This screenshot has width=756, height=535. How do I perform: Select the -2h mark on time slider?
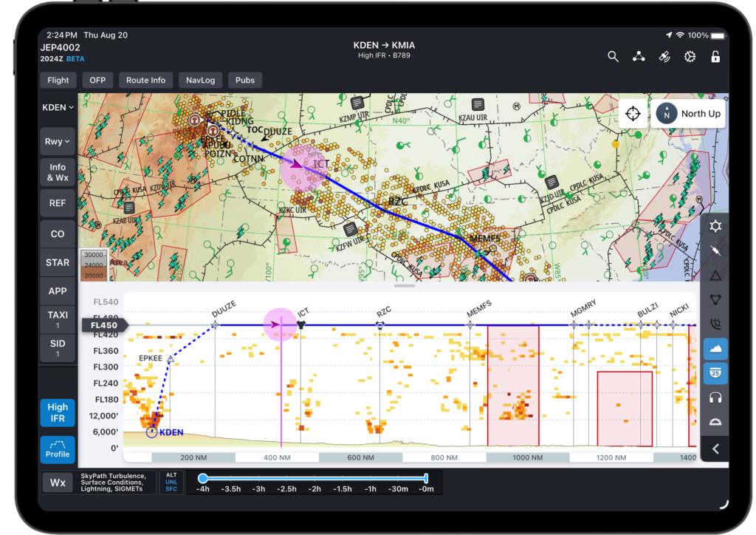coord(315,488)
